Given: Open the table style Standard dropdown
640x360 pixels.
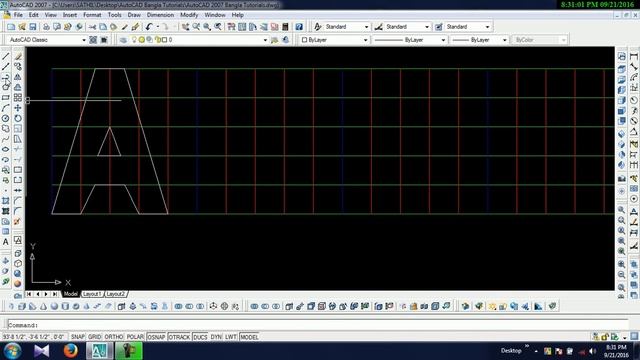Looking at the screenshot, I should (487, 27).
